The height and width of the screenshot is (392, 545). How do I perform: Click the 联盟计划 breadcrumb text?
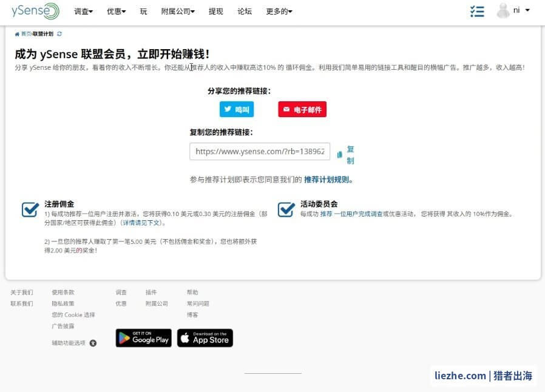(x=43, y=34)
